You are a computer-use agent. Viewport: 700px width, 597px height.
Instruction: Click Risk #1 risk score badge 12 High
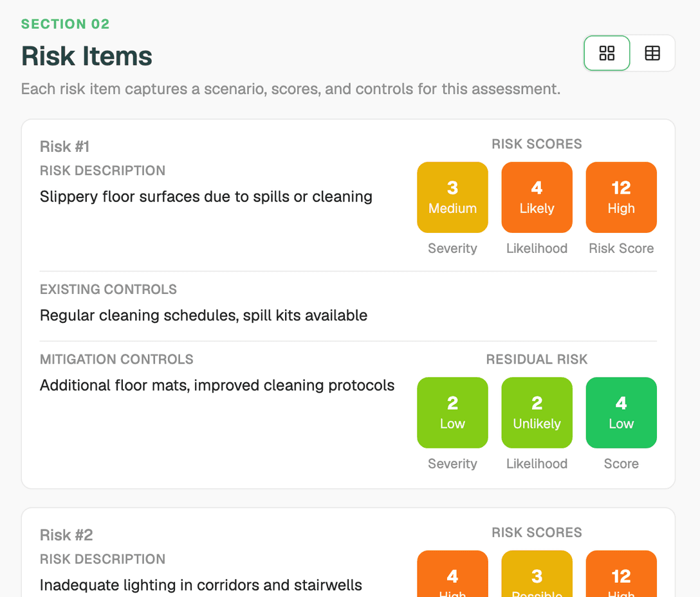click(621, 197)
